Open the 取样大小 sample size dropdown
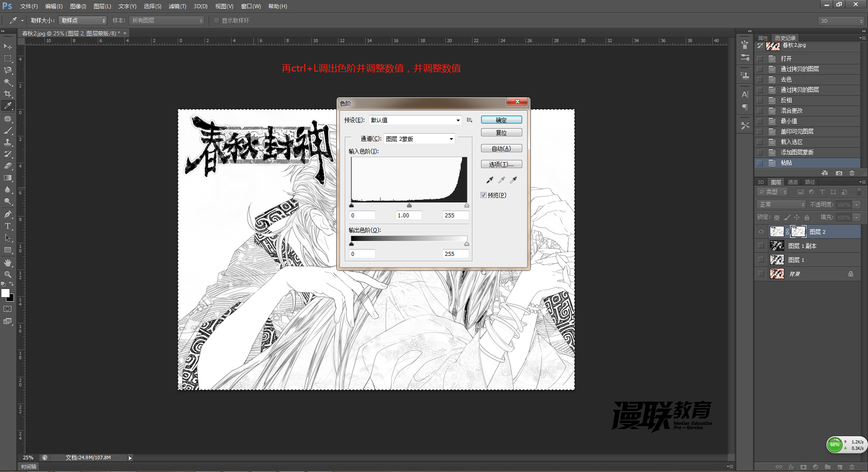 point(82,21)
